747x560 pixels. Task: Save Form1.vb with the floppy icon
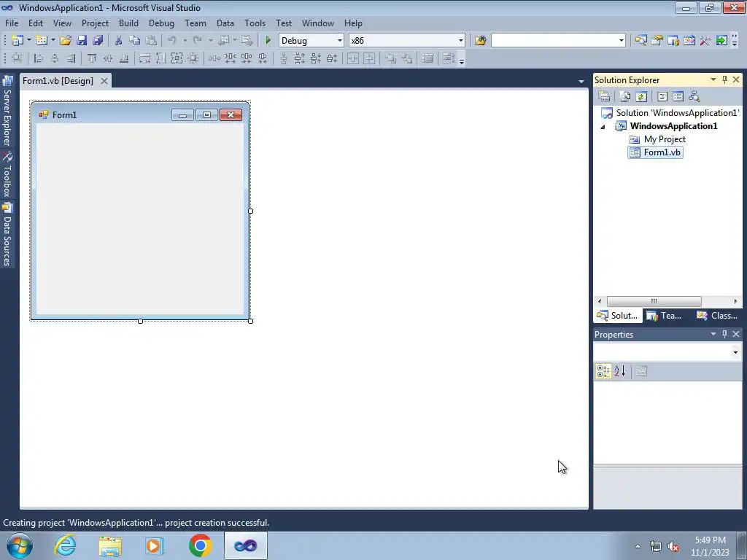[82, 41]
